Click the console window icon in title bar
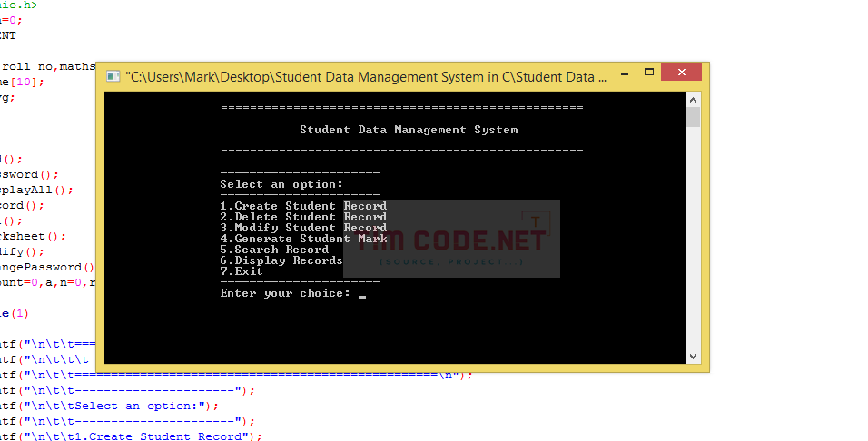Screen dimensions: 868x441 coord(113,76)
